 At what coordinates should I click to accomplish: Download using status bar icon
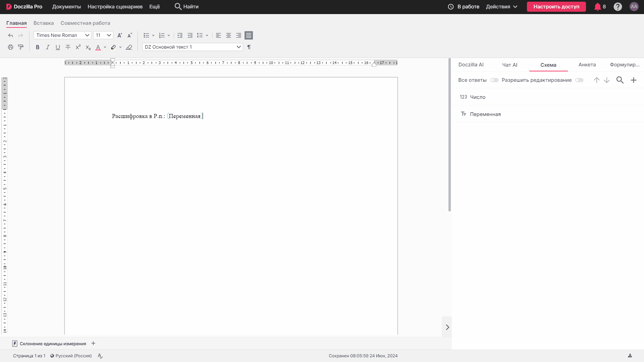[x=630, y=356]
